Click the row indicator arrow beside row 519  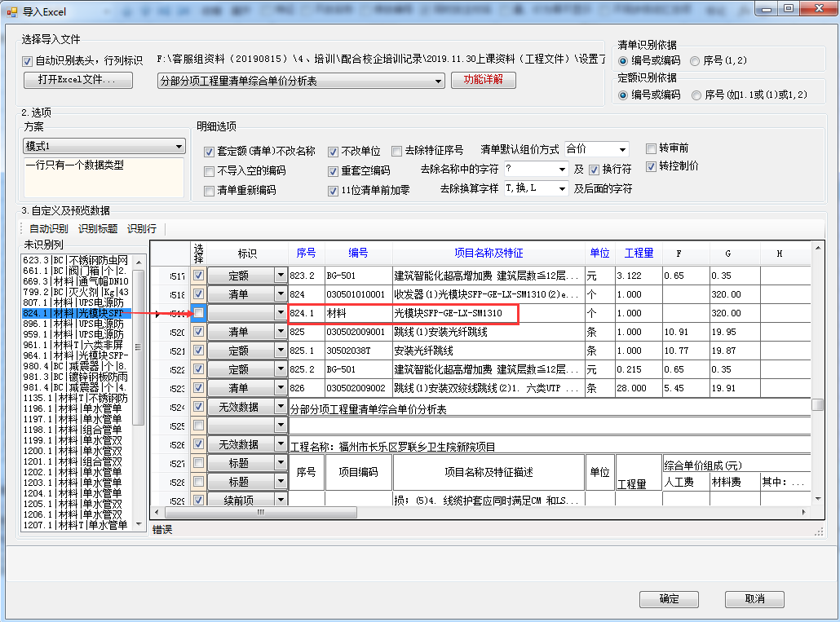pos(157,314)
